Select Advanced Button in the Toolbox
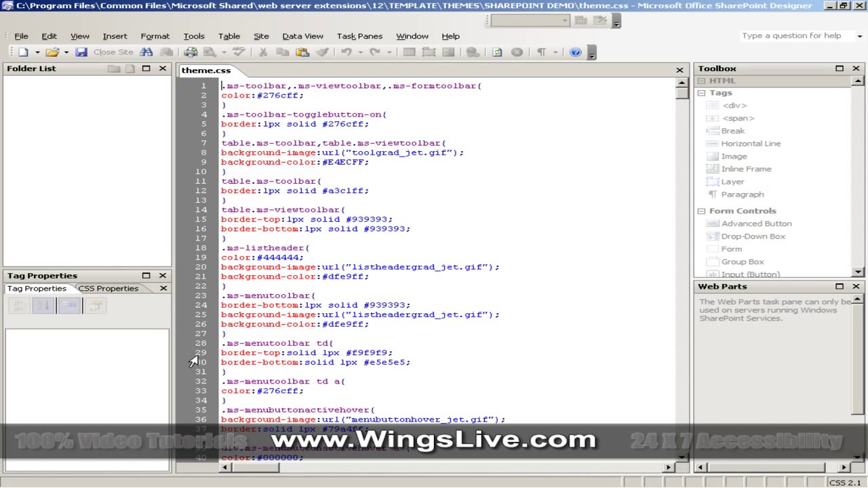 click(x=756, y=224)
